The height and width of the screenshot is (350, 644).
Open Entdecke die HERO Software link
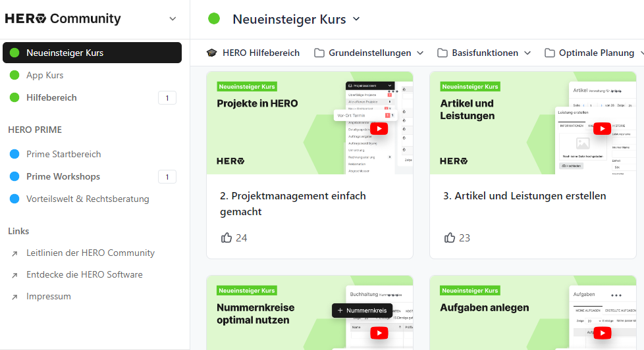84,274
